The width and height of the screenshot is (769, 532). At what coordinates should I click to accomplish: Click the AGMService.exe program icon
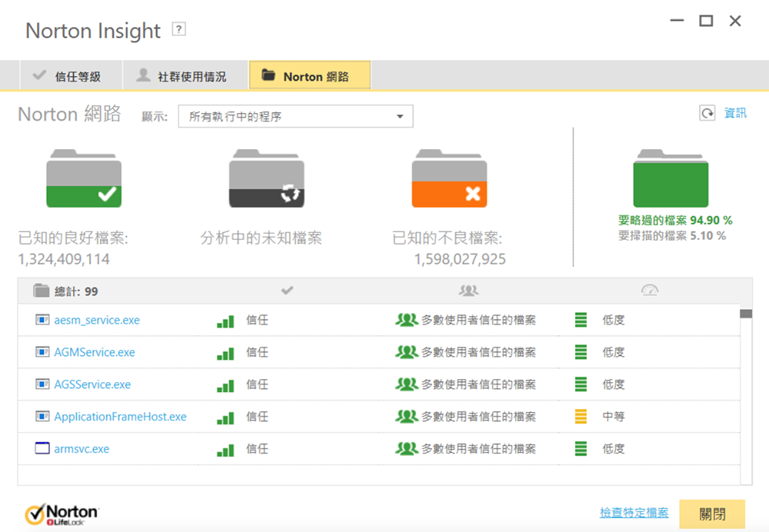pyautogui.click(x=42, y=352)
